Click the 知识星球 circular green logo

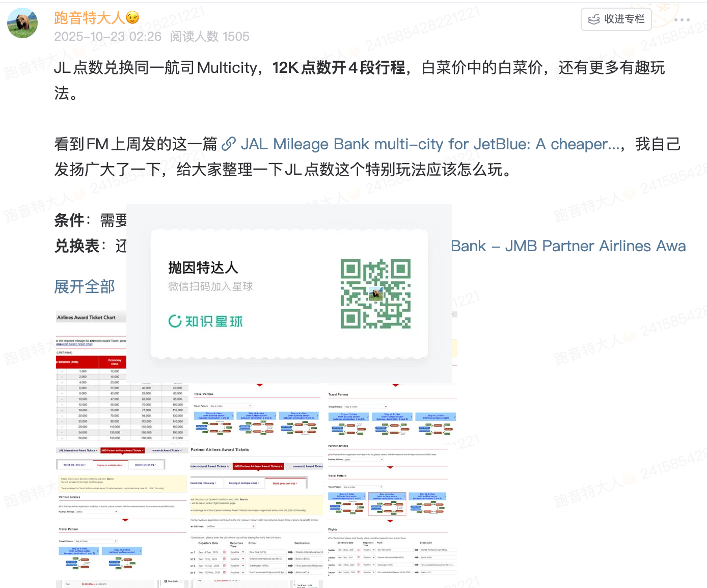click(x=175, y=321)
